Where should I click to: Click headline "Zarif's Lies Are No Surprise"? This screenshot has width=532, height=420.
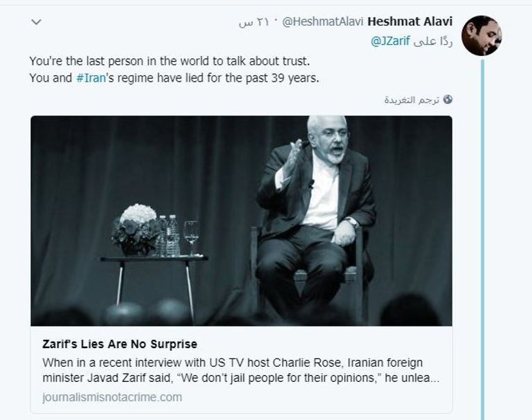tap(120, 344)
